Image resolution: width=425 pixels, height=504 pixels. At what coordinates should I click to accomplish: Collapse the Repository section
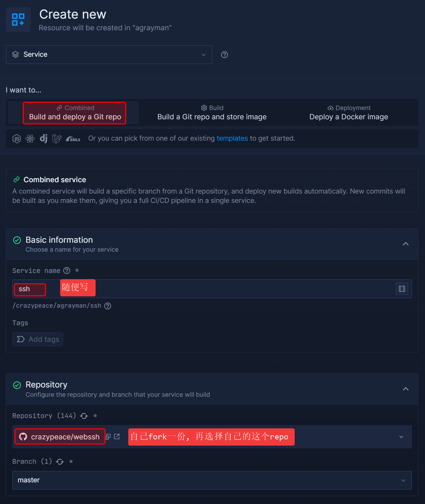click(x=405, y=389)
